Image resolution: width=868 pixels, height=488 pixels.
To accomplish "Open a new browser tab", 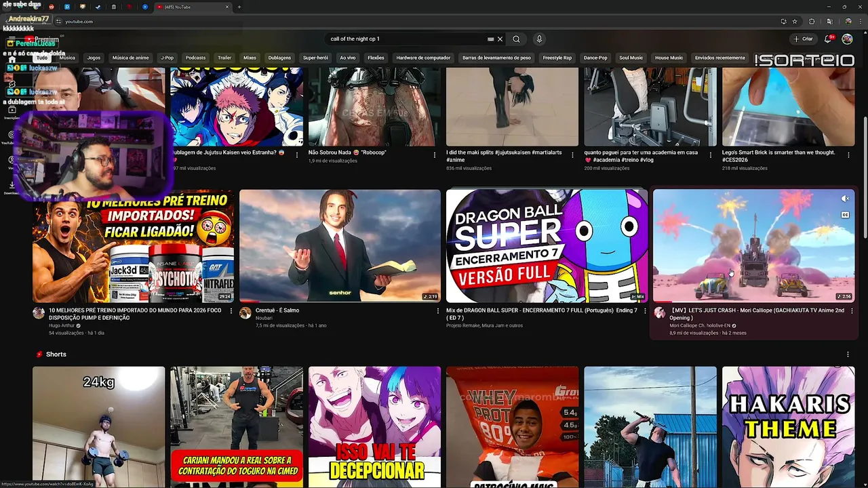I will [x=239, y=7].
